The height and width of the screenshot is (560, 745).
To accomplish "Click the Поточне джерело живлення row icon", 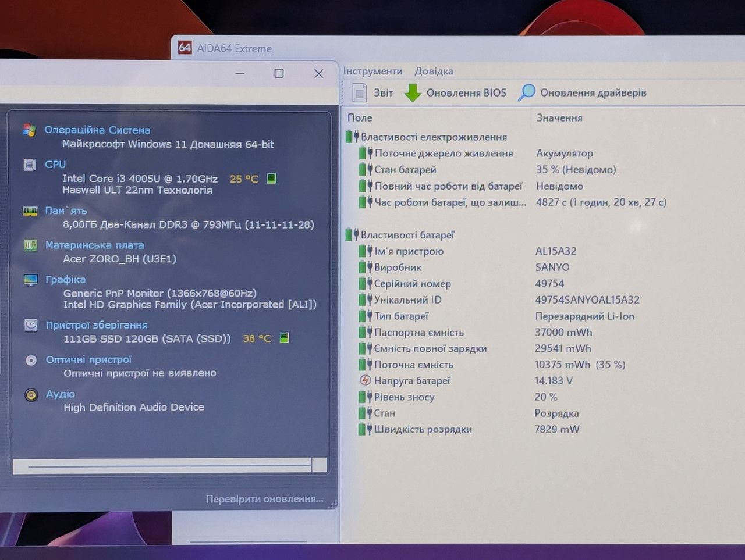I will [366, 153].
